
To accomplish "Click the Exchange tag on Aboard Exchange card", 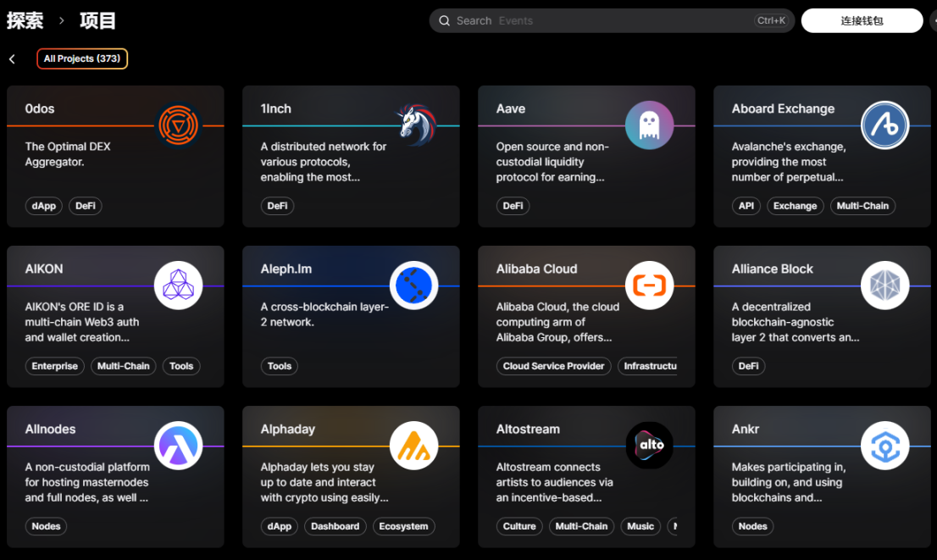I will 795,206.
